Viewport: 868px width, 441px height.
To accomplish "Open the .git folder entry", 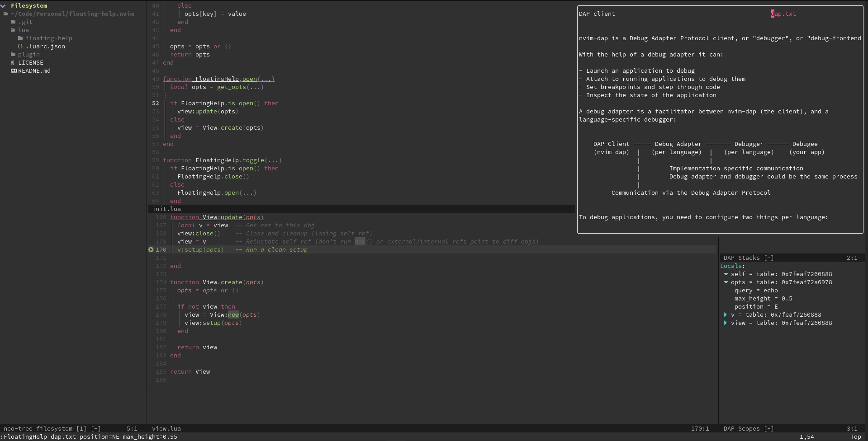I will tap(25, 22).
